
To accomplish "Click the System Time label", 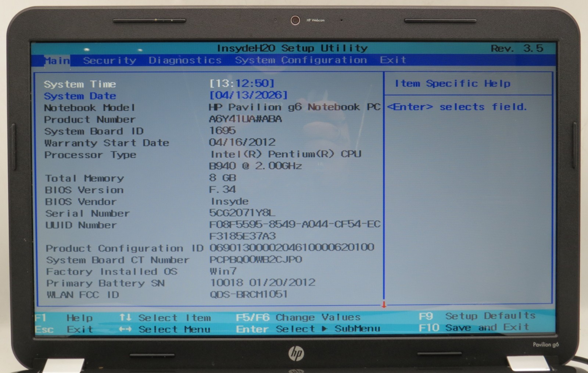I will click(x=80, y=84).
